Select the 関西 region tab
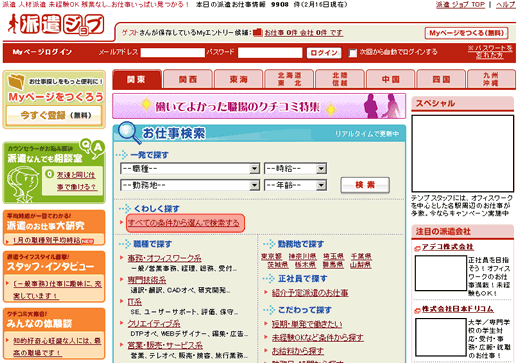 point(188,79)
